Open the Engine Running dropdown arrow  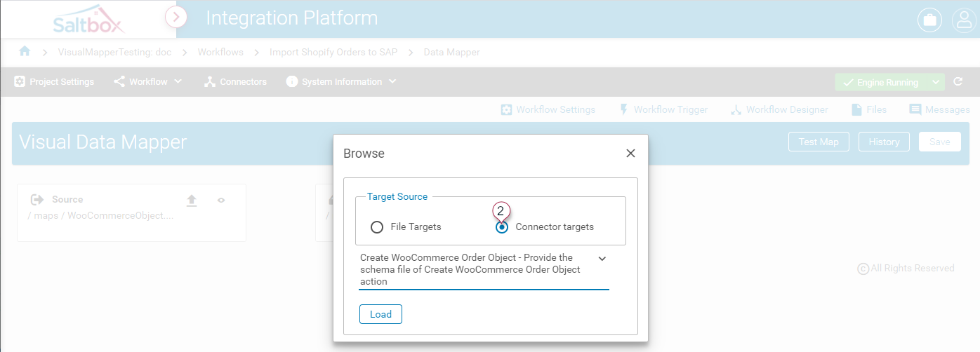point(935,82)
